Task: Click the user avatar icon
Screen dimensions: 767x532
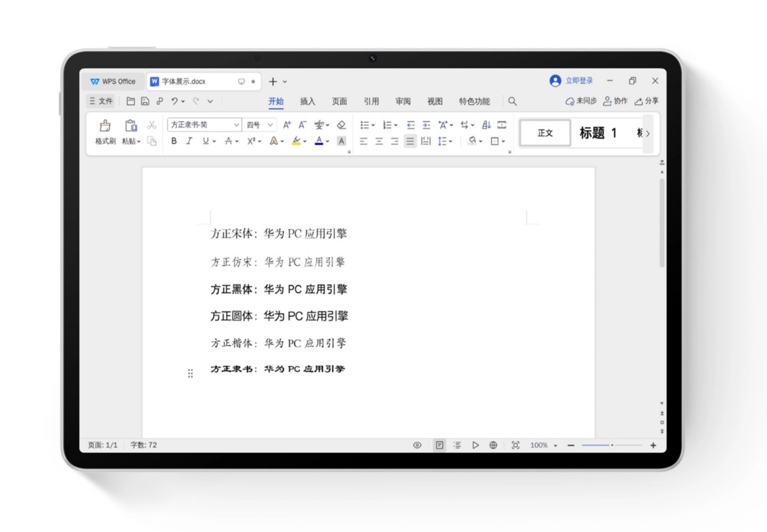Action: coord(555,80)
